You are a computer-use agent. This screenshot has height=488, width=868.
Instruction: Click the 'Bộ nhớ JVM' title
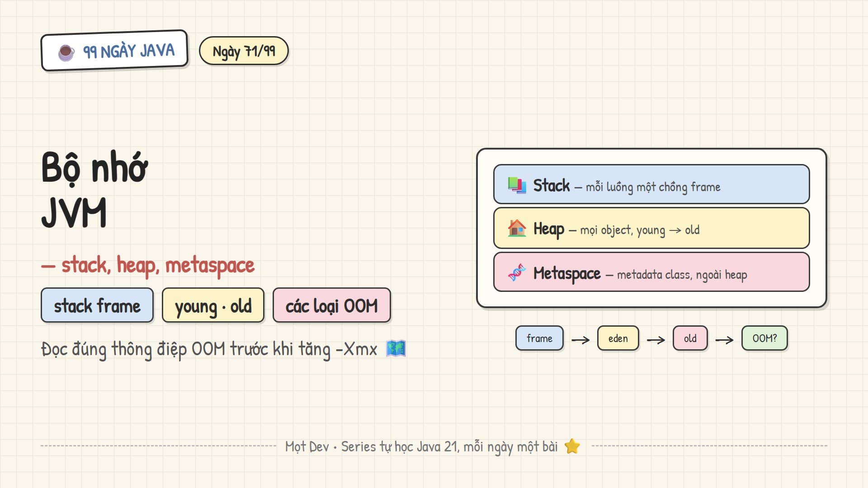pyautogui.click(x=94, y=190)
